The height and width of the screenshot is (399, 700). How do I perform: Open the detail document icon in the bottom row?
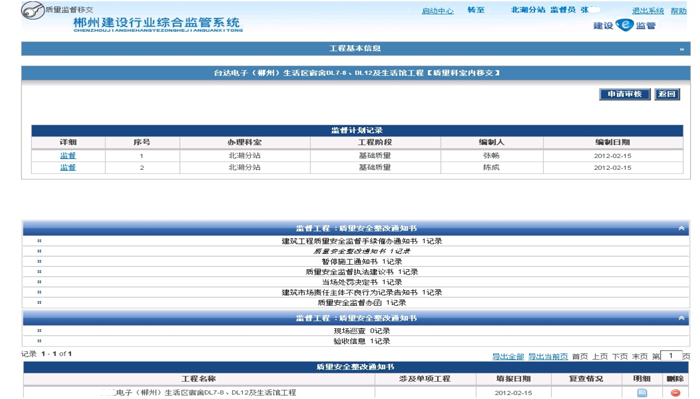tap(642, 393)
